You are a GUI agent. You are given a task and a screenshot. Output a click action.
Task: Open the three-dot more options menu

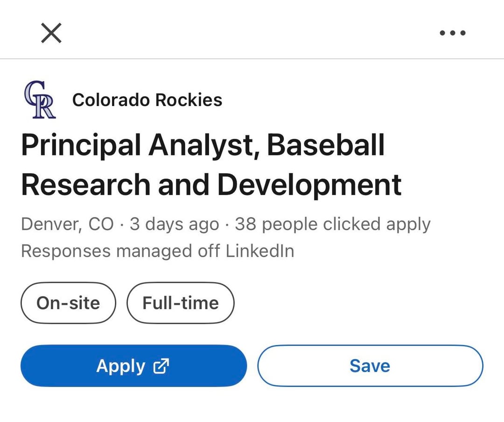click(453, 33)
